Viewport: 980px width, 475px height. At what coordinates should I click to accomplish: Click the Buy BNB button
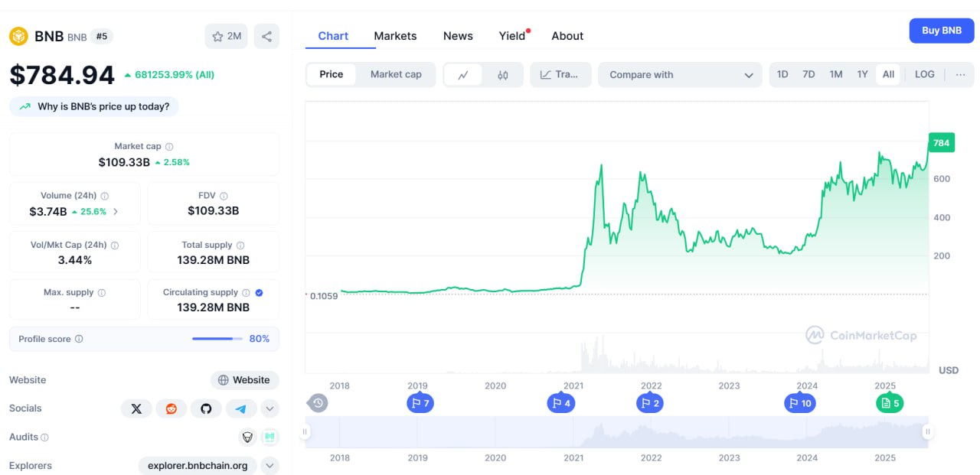[x=942, y=31]
